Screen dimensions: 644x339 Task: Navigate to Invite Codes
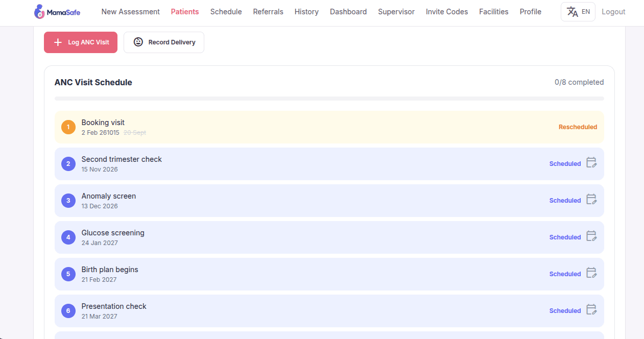(447, 12)
